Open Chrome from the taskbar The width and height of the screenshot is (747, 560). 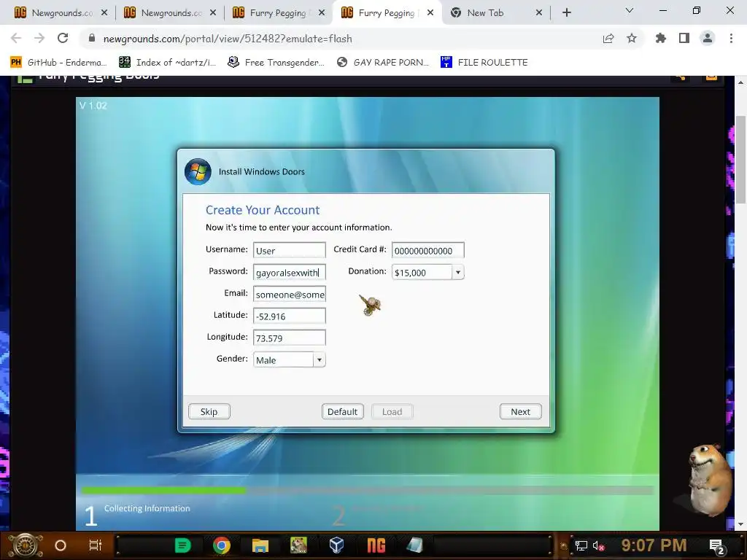pyautogui.click(x=222, y=545)
